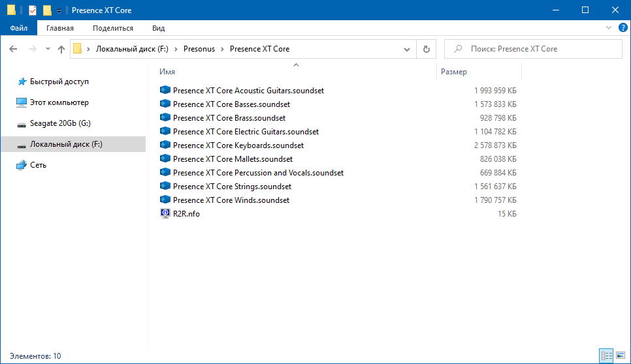Select Presence XT Core Mallets.soundset filename

tap(233, 159)
